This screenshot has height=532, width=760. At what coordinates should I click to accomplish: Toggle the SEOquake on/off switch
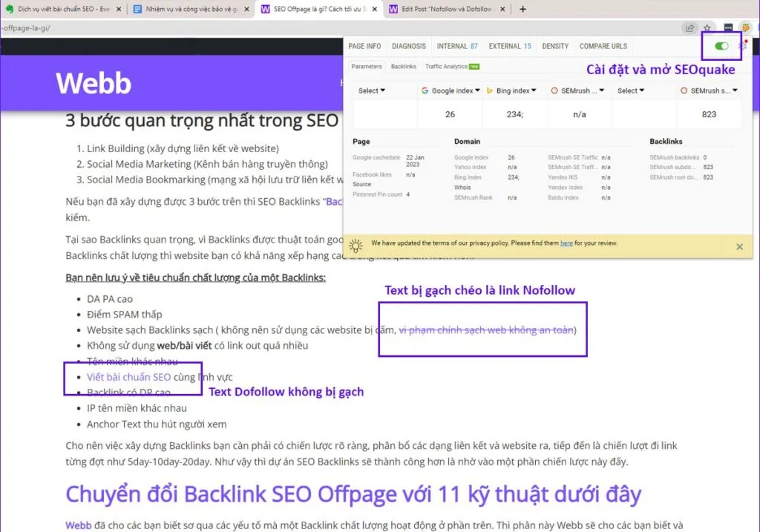[x=721, y=46]
